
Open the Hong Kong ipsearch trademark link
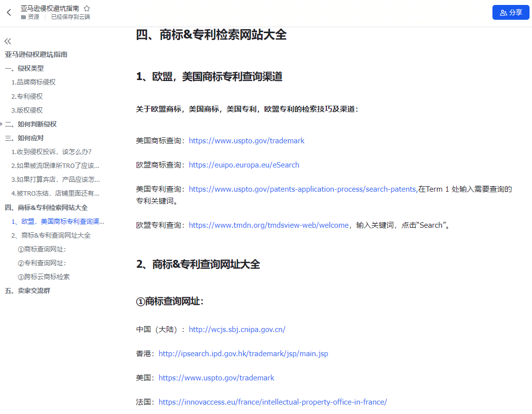click(243, 354)
